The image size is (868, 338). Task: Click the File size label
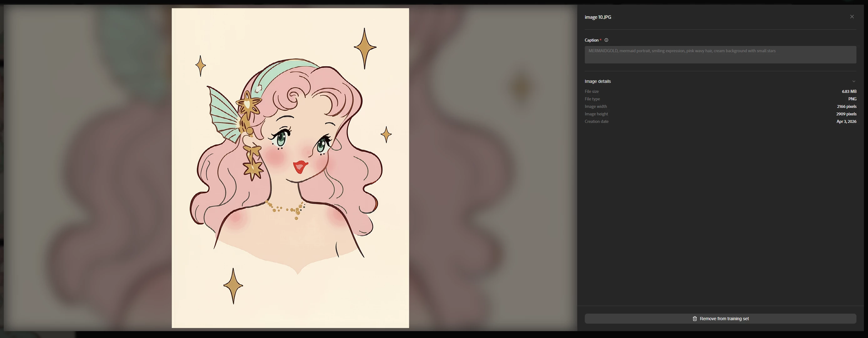pos(591,91)
